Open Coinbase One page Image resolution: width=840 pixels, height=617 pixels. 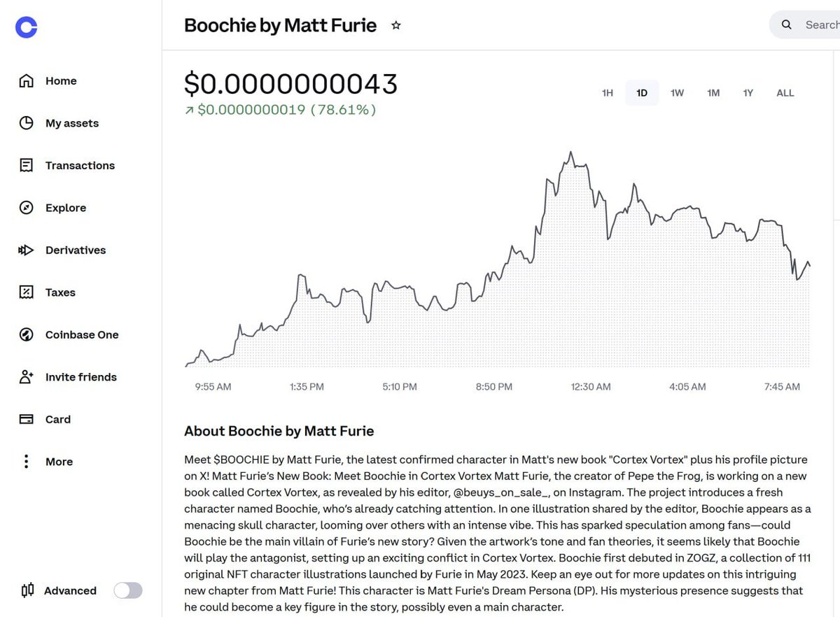coord(82,335)
